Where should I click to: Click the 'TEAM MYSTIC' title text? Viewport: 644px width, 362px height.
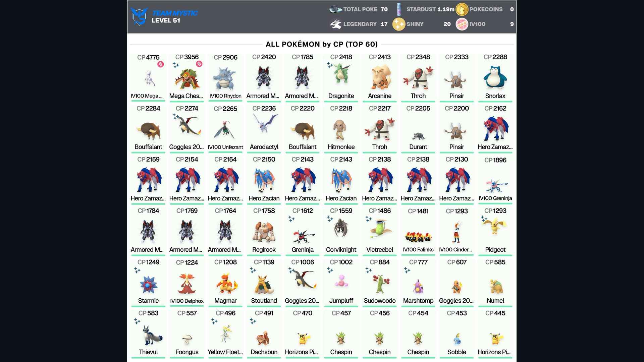coord(175,13)
